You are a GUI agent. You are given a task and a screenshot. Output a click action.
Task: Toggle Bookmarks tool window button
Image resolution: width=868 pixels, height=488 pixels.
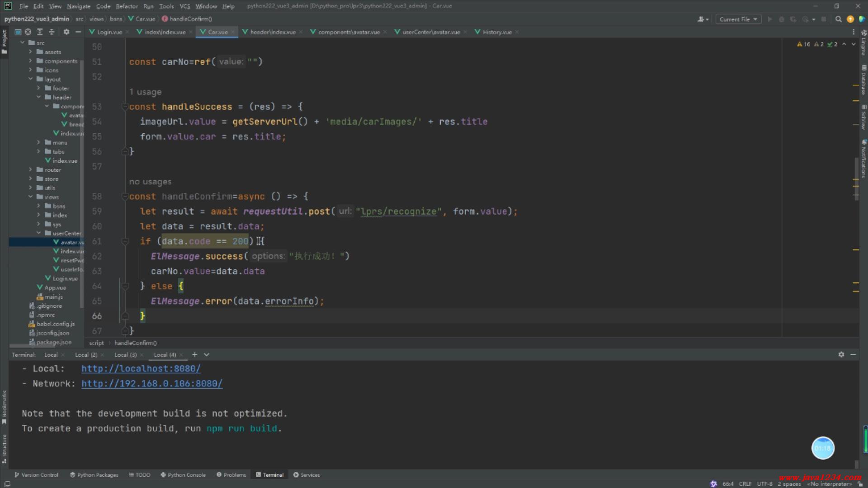(x=5, y=407)
